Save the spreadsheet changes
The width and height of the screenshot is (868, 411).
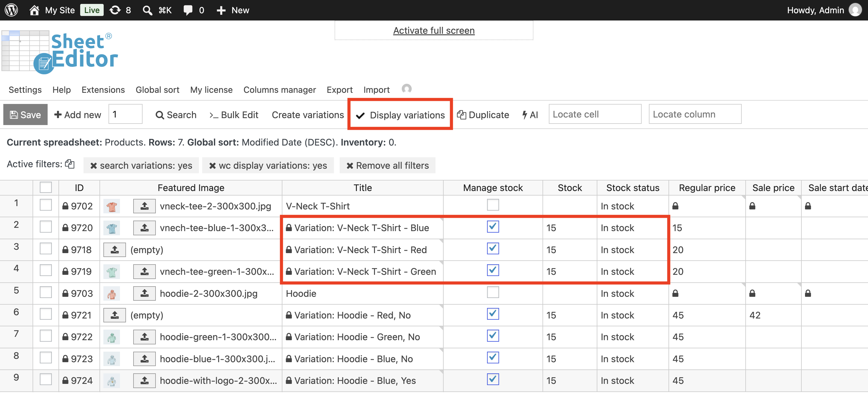tap(25, 115)
